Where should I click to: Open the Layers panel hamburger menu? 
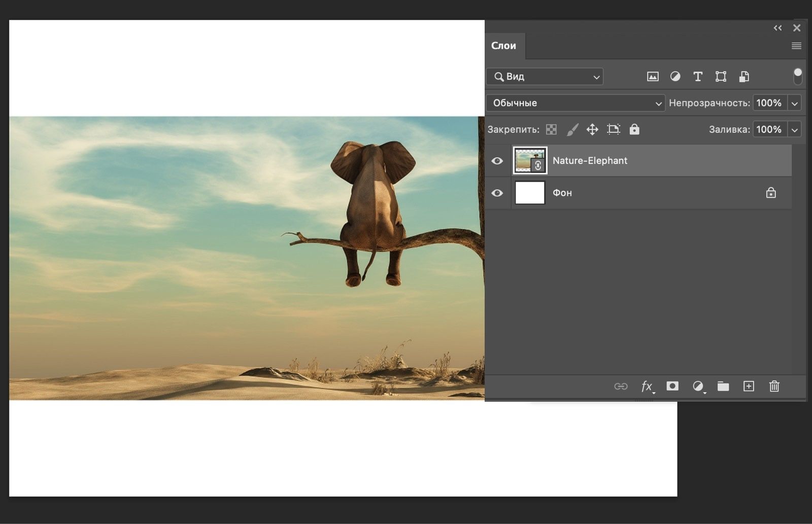click(x=796, y=46)
